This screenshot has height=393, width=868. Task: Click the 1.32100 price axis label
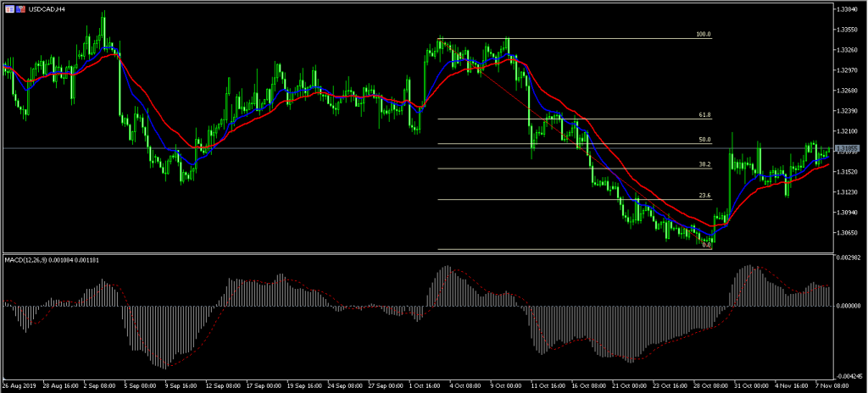coord(848,131)
